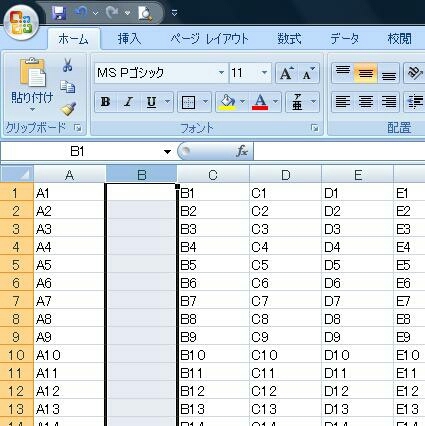The height and width of the screenshot is (426, 425).
Task: Expand the 貼り付け paste options arrow
Action: pyautogui.click(x=32, y=109)
